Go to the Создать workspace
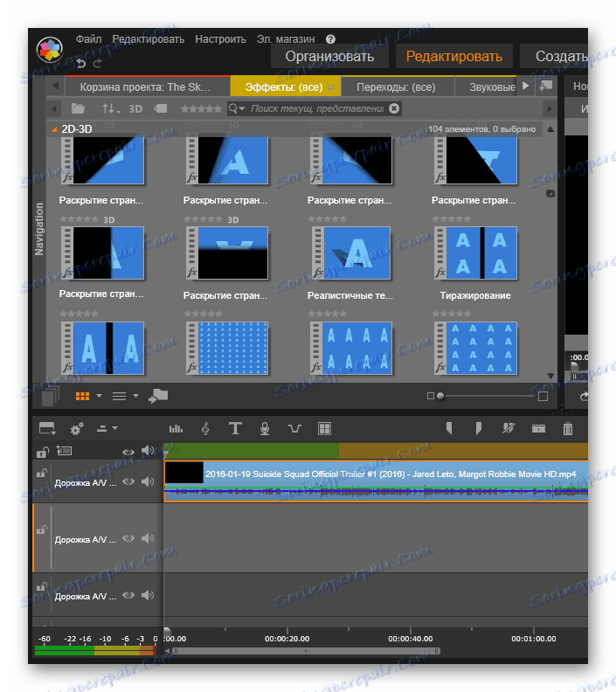Screen dimensions: 616x692 coord(555,56)
